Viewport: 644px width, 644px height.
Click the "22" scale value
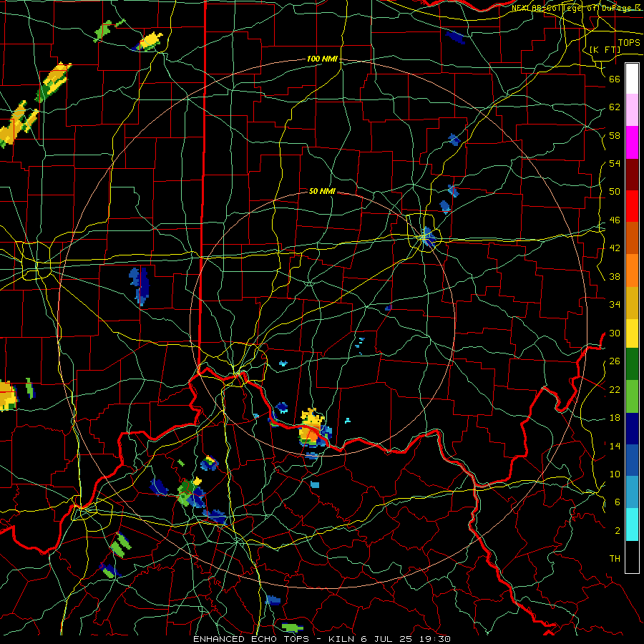615,389
